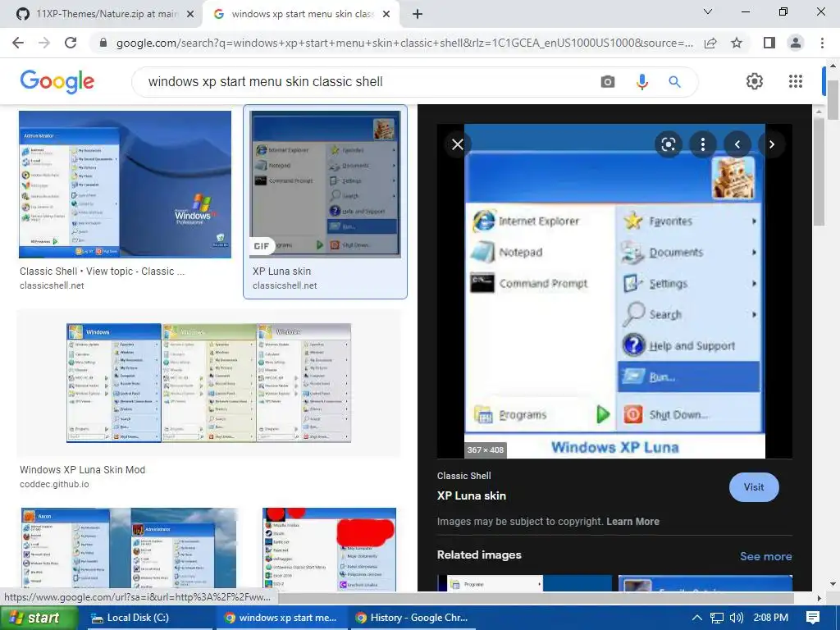Click the Windows start button
This screenshot has height=630, width=840.
(x=39, y=618)
